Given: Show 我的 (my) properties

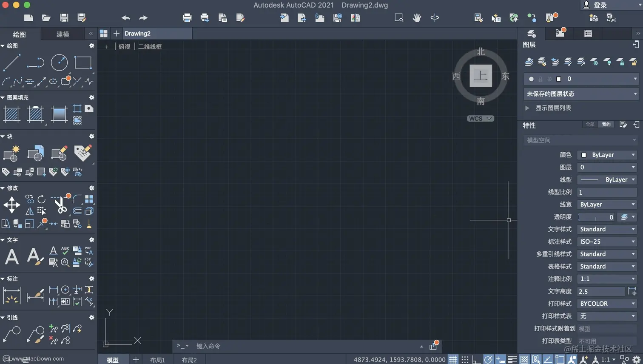Looking at the screenshot, I should coord(606,125).
